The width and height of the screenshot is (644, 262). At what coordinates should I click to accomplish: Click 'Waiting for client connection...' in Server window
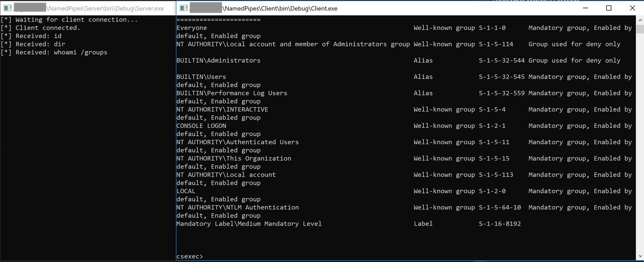[x=77, y=20]
